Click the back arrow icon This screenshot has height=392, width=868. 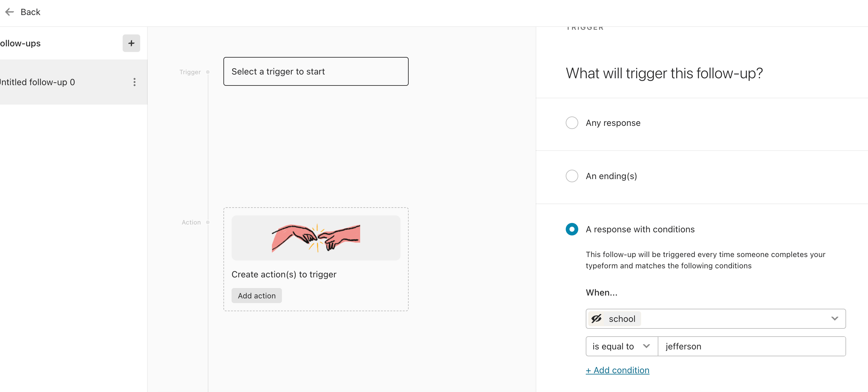pyautogui.click(x=9, y=12)
